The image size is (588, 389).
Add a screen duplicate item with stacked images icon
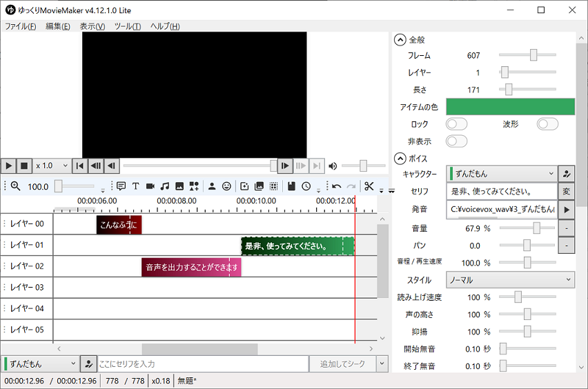(x=259, y=186)
